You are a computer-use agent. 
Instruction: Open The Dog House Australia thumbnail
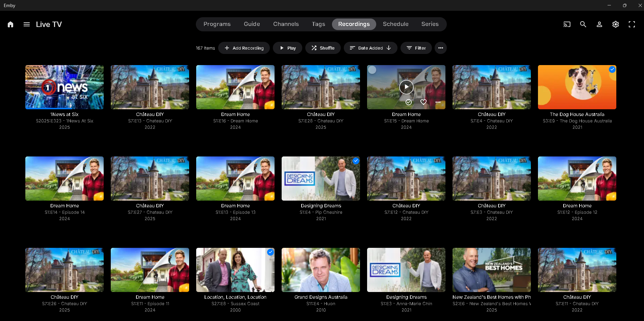pyautogui.click(x=577, y=87)
